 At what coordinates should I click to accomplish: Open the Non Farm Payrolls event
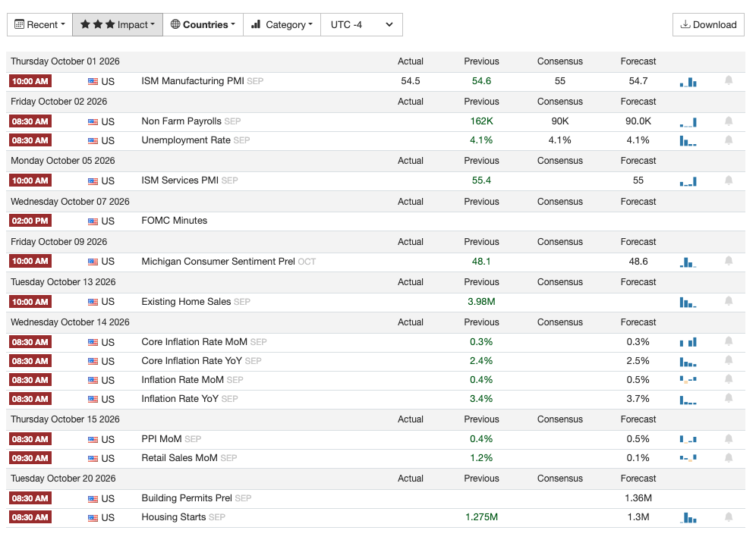pos(181,121)
